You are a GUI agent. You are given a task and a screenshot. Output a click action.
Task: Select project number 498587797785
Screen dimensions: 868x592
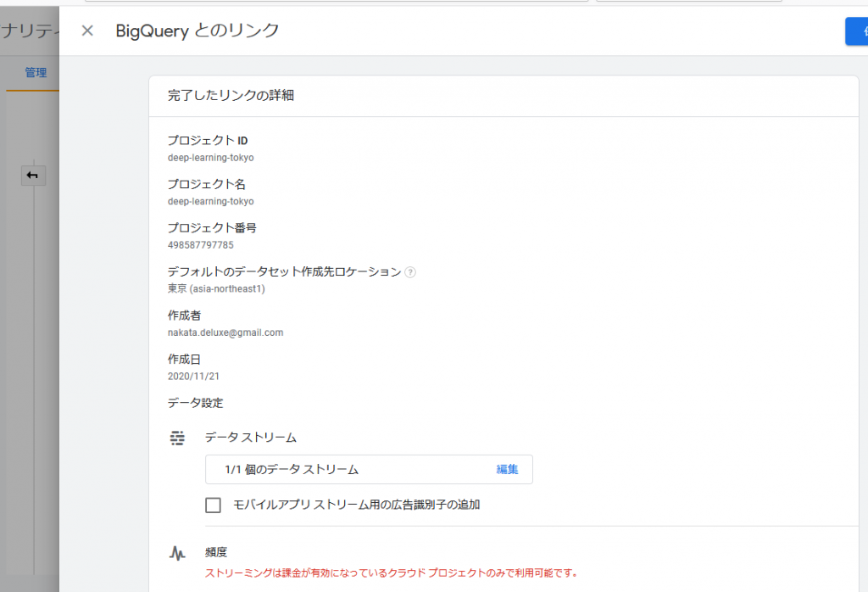pos(201,245)
